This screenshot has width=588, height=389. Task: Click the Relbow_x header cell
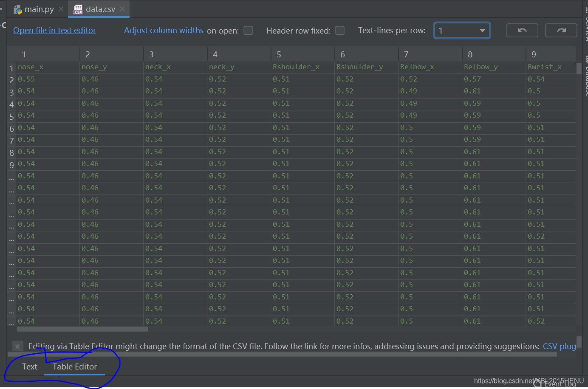pos(430,67)
